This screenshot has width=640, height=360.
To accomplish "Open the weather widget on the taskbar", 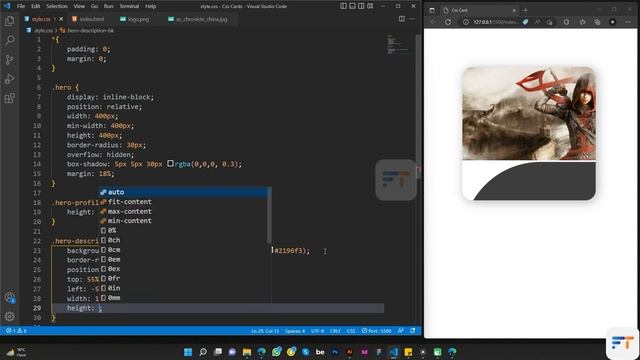I will [16, 352].
